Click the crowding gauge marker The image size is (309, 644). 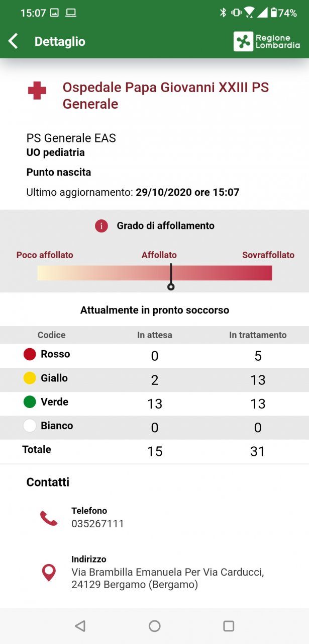coord(171,286)
